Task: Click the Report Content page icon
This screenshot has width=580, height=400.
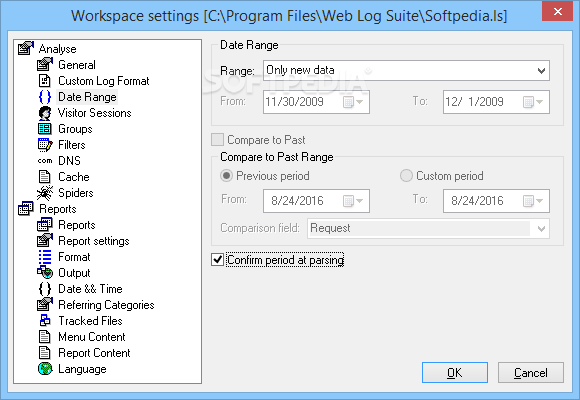Action: tap(45, 353)
